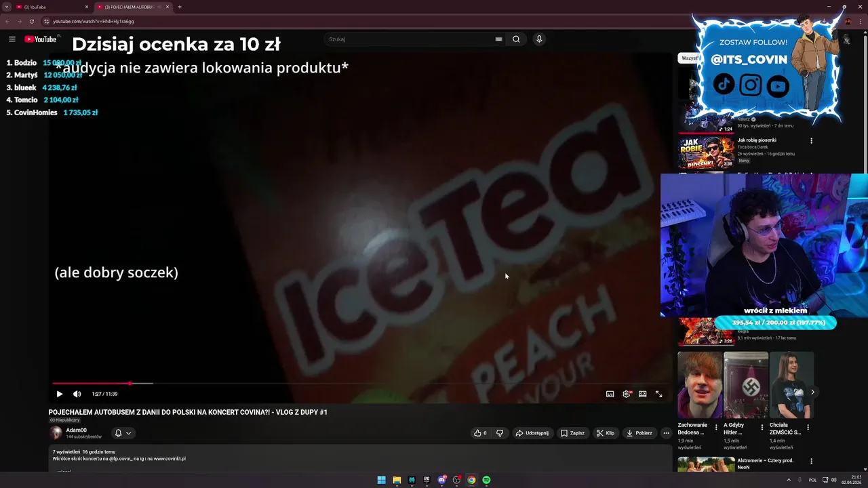868x488 pixels.
Task: Click the POL language indicator
Action: 812,480
